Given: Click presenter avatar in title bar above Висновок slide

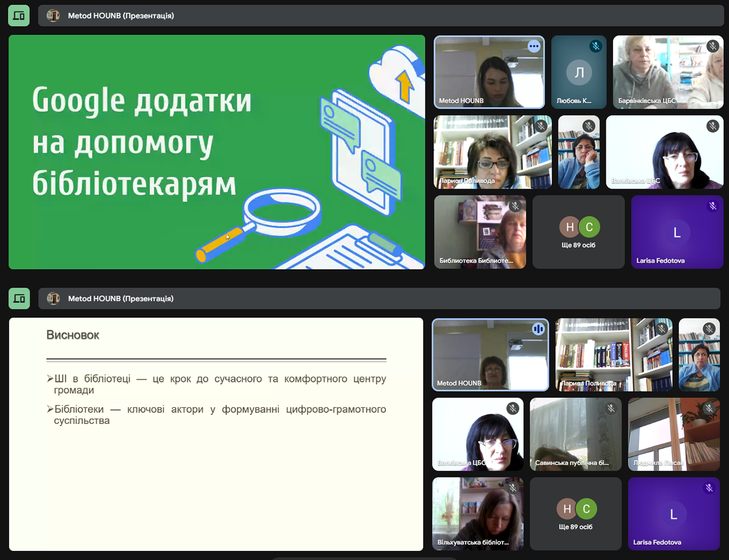Looking at the screenshot, I should 53,298.
